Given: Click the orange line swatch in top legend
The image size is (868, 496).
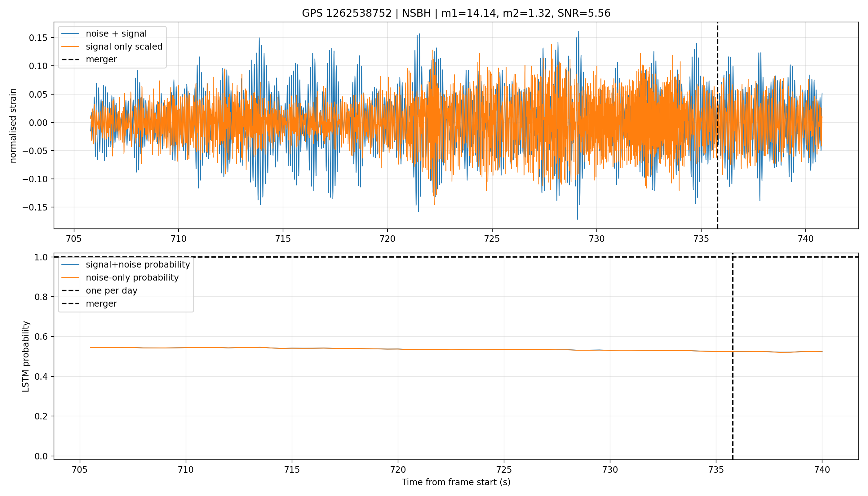Looking at the screenshot, I should point(70,47).
